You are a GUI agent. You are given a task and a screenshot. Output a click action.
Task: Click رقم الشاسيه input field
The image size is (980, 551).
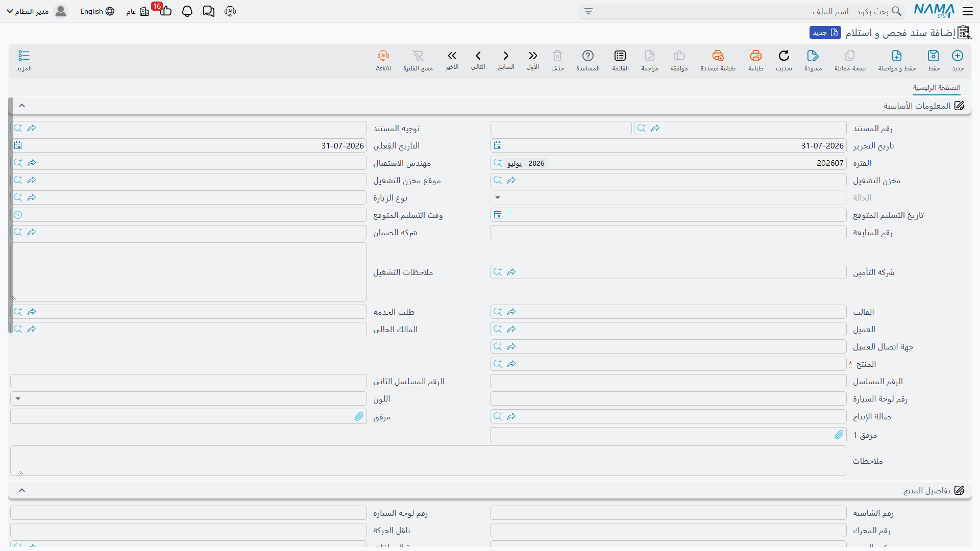(668, 513)
